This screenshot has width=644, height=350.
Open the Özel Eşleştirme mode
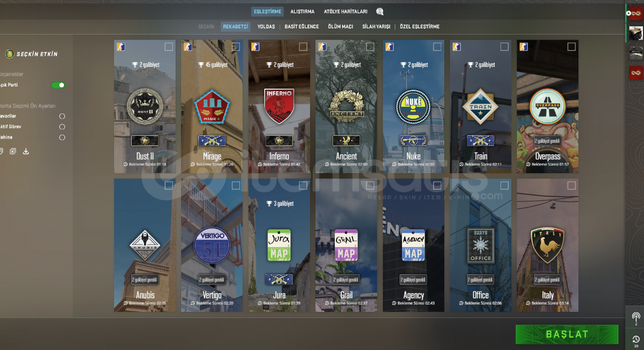(420, 26)
